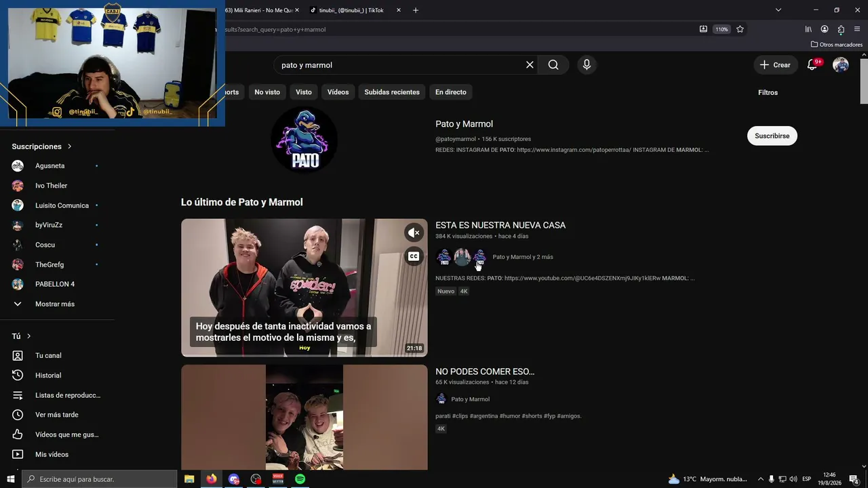Play the NUEVA CASA video thumbnail
Image resolution: width=868 pixels, height=488 pixels.
(304, 287)
